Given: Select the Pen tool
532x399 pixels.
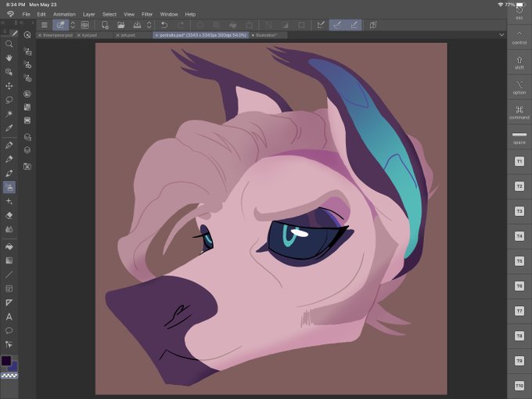Looking at the screenshot, I should (x=9, y=146).
